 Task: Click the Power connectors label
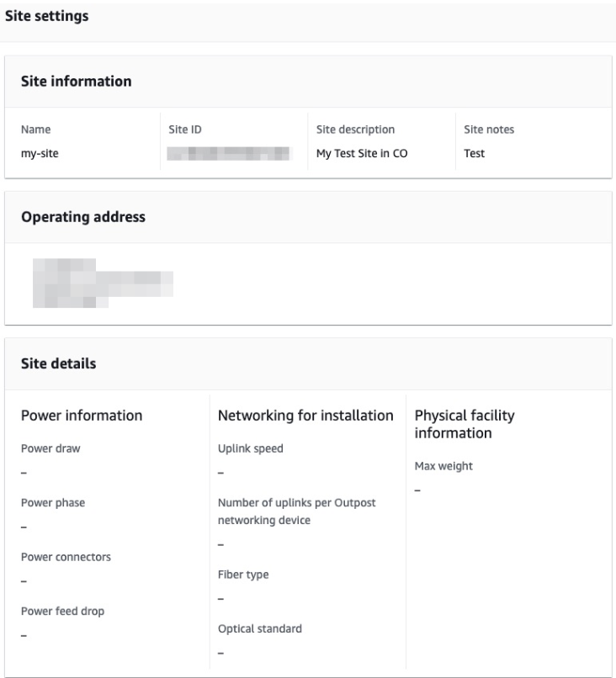[66, 557]
